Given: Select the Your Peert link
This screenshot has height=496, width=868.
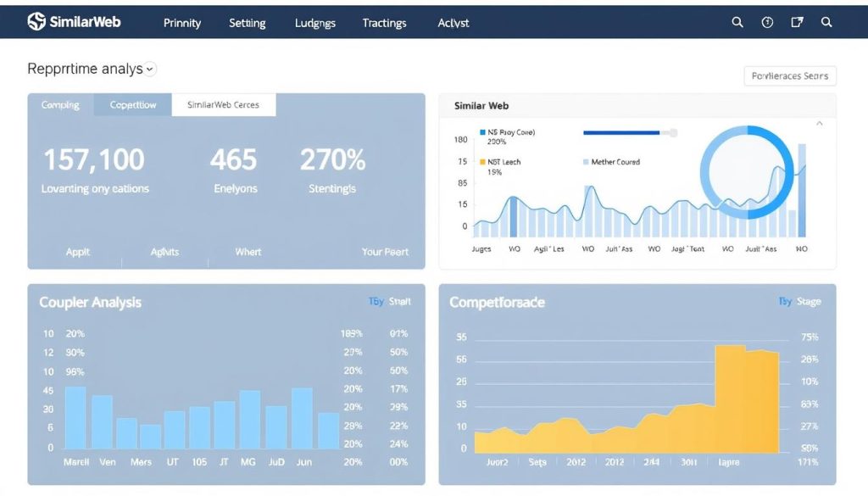Looking at the screenshot, I should point(385,252).
